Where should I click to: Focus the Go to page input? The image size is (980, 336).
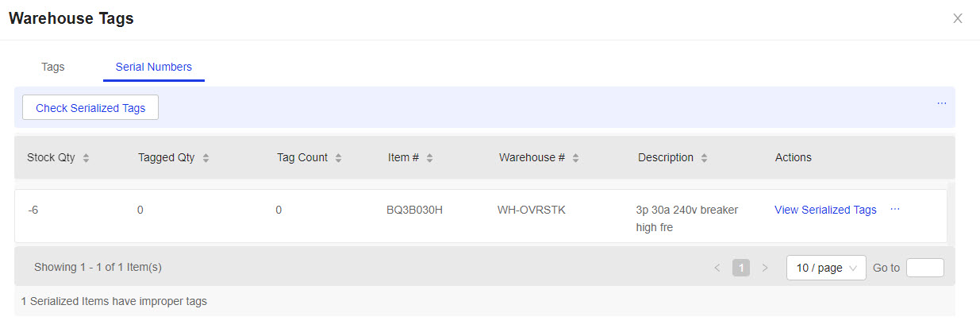925,268
